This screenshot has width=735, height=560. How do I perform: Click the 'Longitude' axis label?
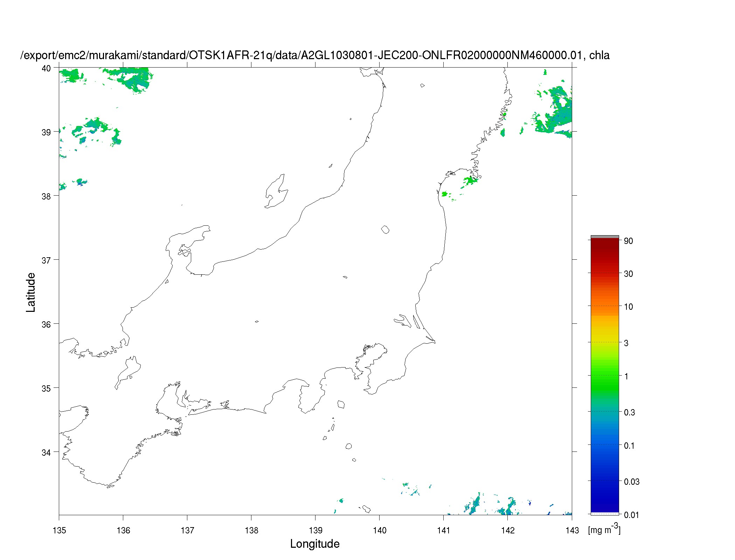click(315, 544)
